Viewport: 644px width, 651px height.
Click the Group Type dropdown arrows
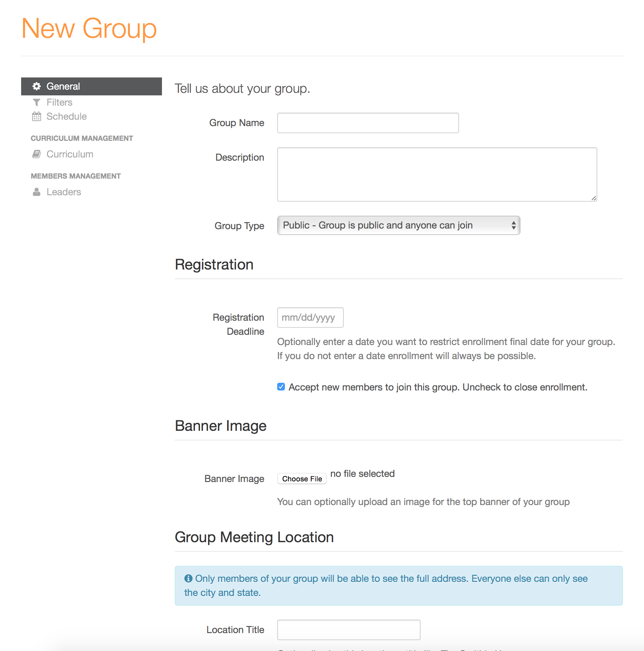pos(514,225)
